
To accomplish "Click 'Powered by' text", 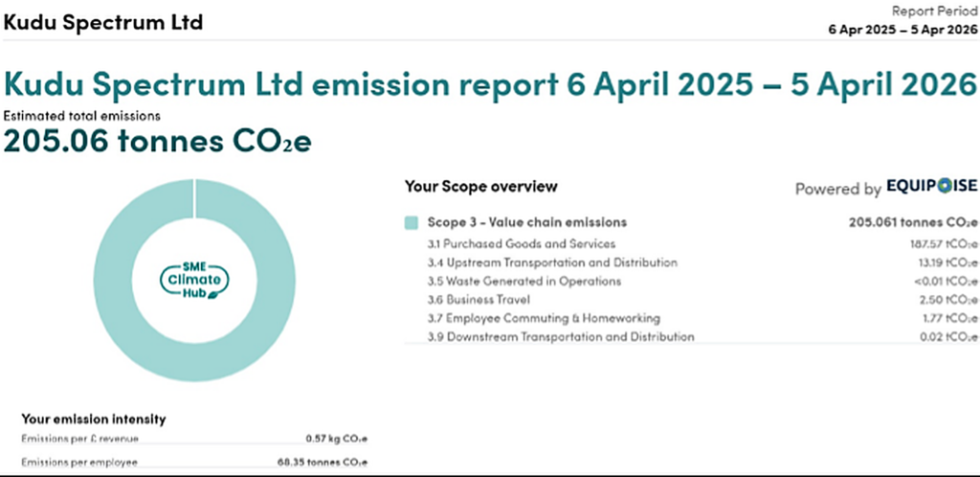I will [x=837, y=189].
